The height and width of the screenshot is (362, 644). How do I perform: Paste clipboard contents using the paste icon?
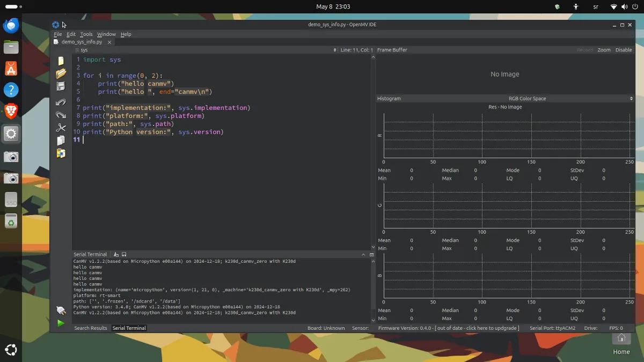click(x=61, y=153)
